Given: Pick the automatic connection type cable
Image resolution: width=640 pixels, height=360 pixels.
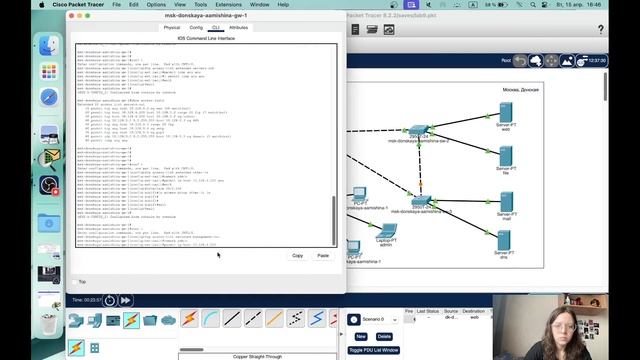Looking at the screenshot, I should tap(189, 318).
